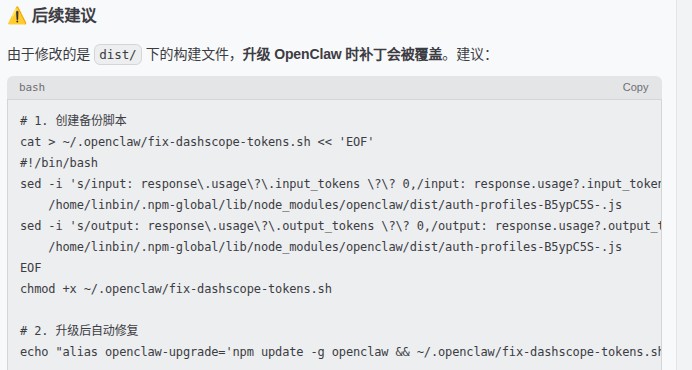Click the first auth-profiles-B5ypC5S-.js path line

click(335, 205)
